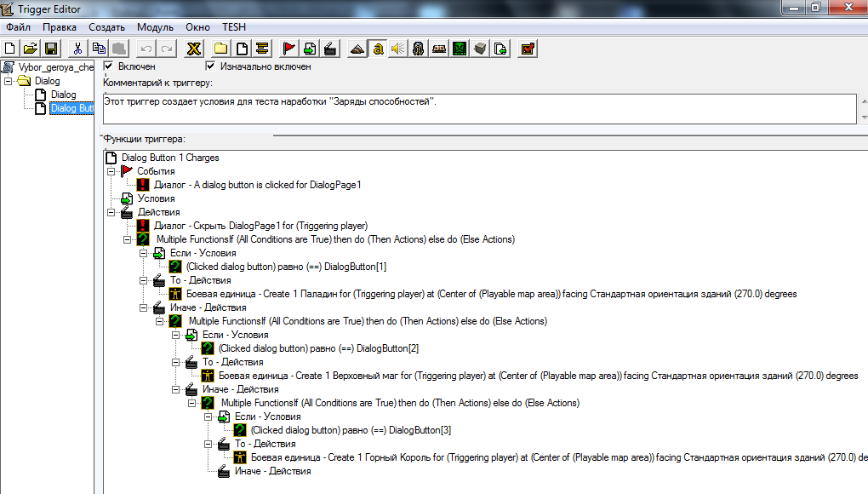Viewport: 868px width, 494px height.
Task: Open the Окно menu
Action: click(x=197, y=27)
